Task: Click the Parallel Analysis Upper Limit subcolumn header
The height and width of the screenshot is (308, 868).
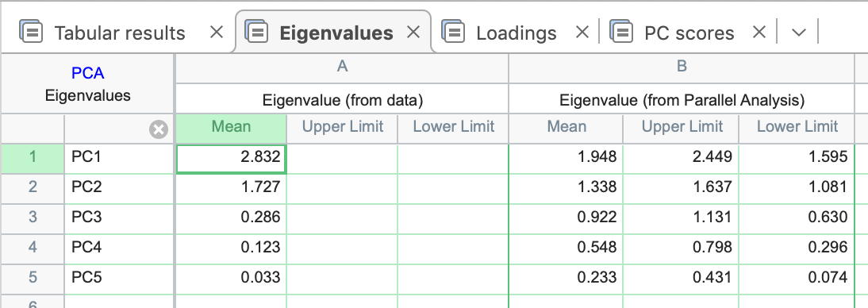Action: [682, 128]
